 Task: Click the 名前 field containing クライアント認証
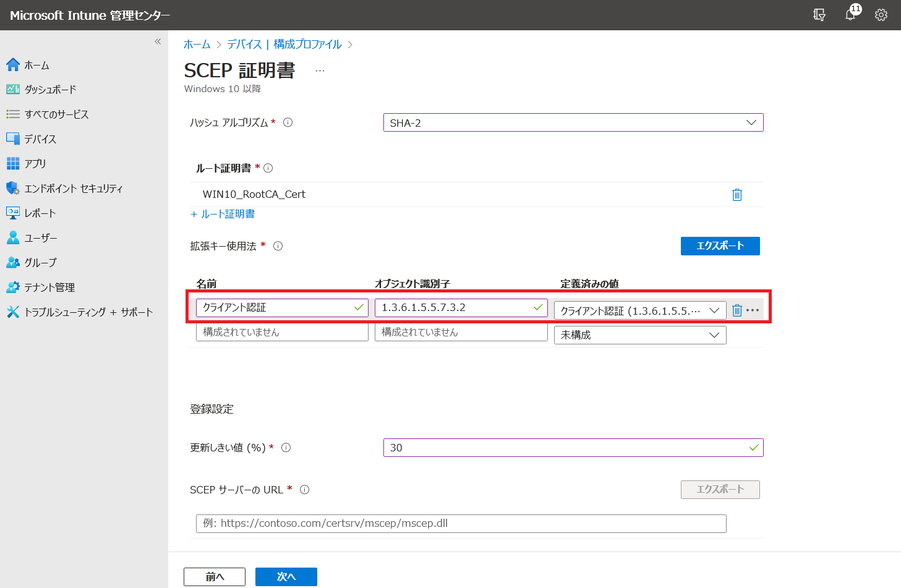282,307
